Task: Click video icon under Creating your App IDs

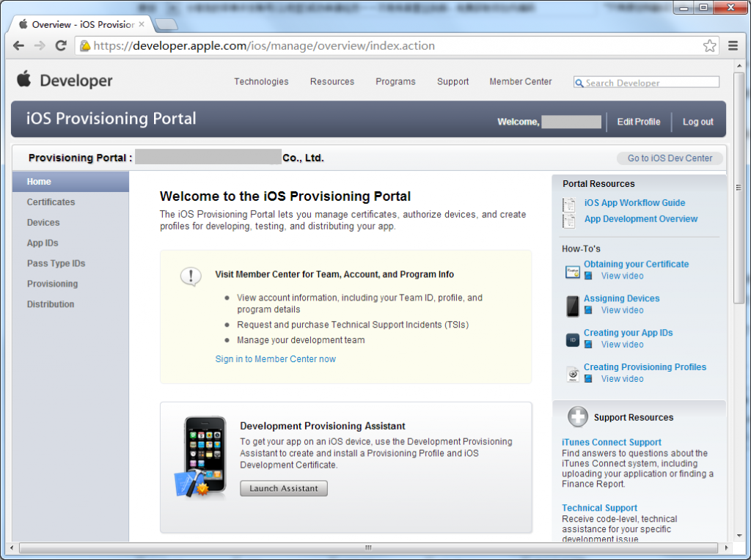Action: coord(588,345)
